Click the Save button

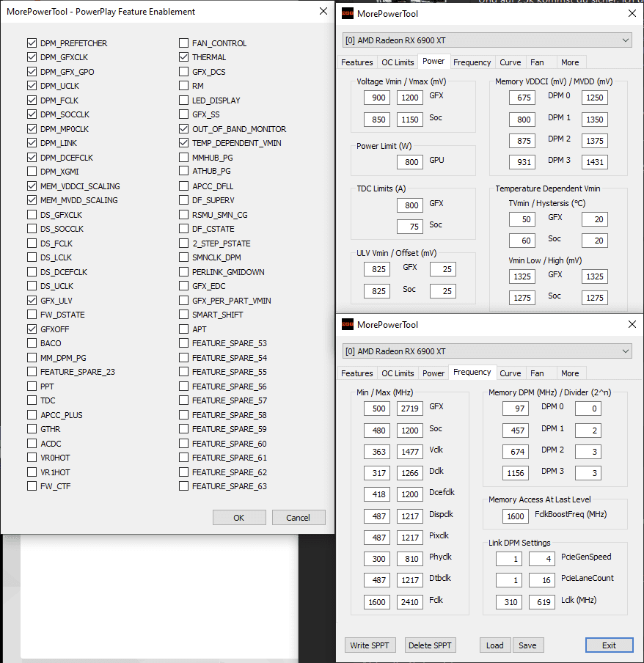click(527, 645)
